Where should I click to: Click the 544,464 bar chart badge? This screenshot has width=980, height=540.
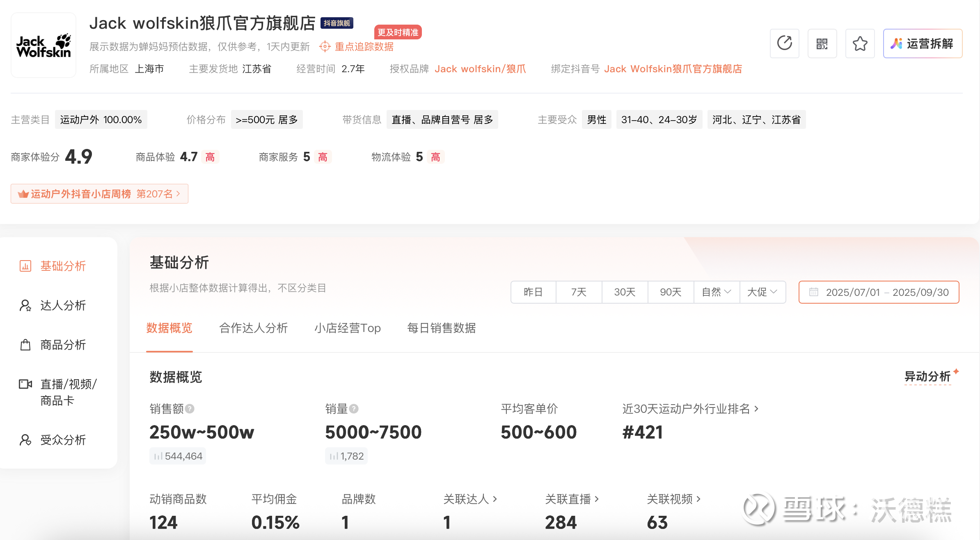coord(178,456)
